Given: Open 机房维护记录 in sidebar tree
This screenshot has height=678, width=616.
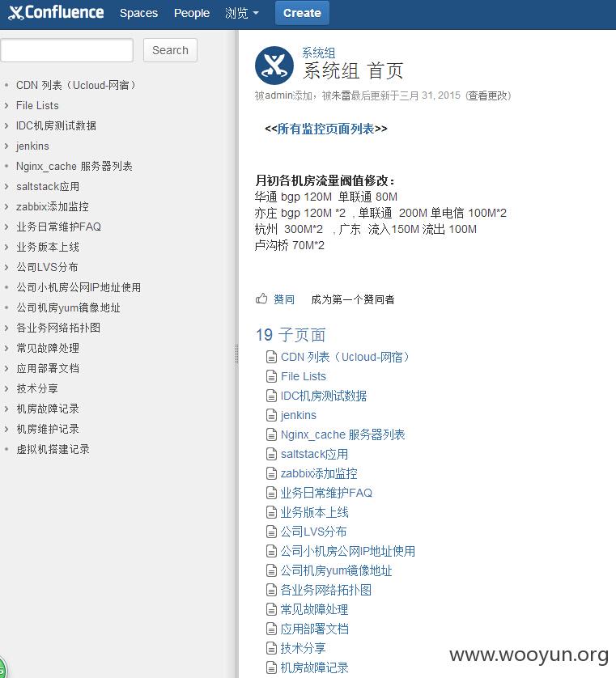Looking at the screenshot, I should click(48, 429).
